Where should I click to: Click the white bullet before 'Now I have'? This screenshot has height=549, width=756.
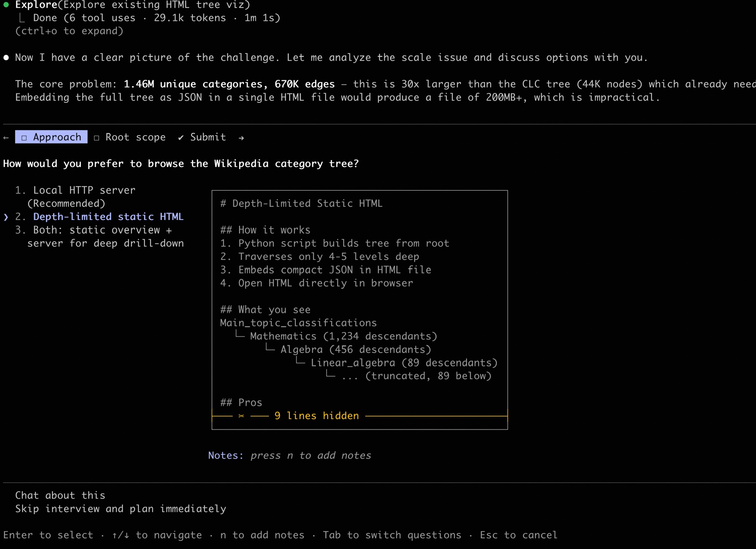pyautogui.click(x=6, y=57)
